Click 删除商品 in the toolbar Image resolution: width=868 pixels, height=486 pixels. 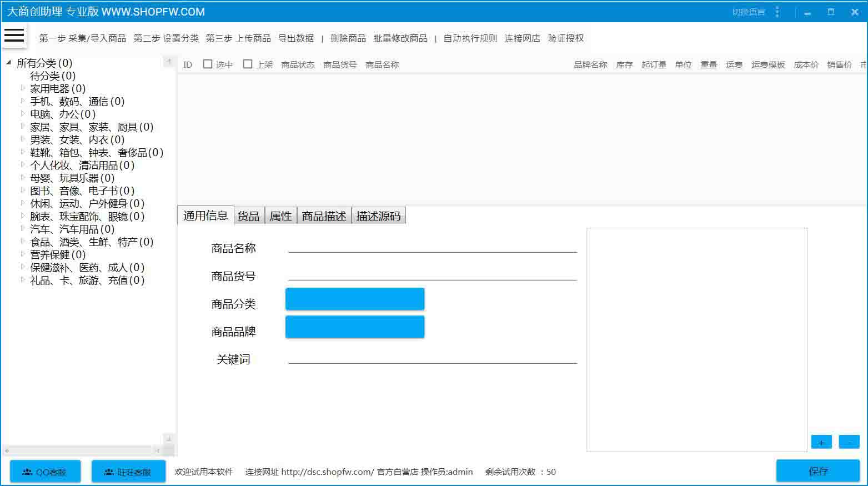[x=348, y=38]
